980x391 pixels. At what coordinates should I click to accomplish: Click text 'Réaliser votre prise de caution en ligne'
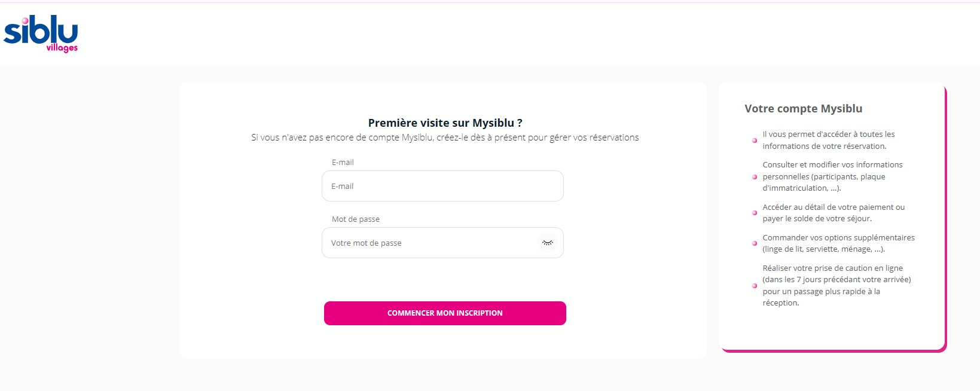(832, 268)
